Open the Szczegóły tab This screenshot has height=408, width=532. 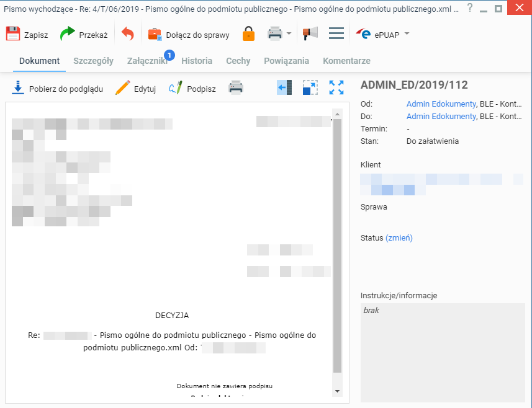click(x=93, y=61)
